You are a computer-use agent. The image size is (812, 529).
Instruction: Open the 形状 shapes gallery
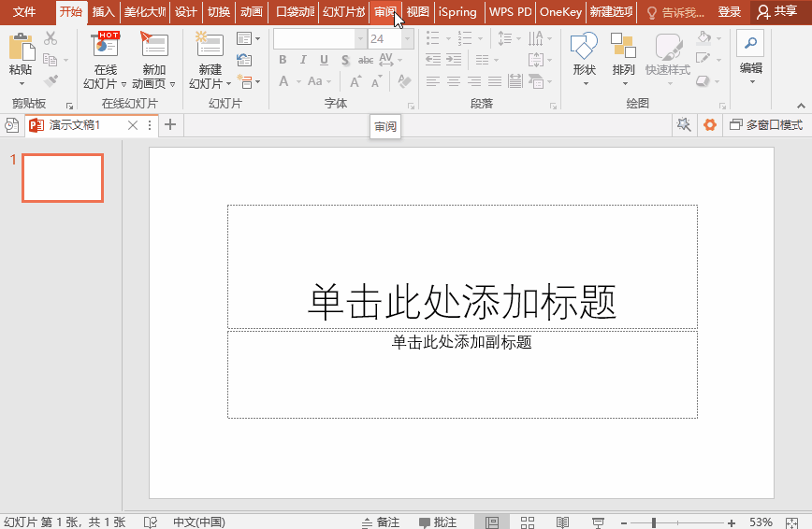pos(584,59)
